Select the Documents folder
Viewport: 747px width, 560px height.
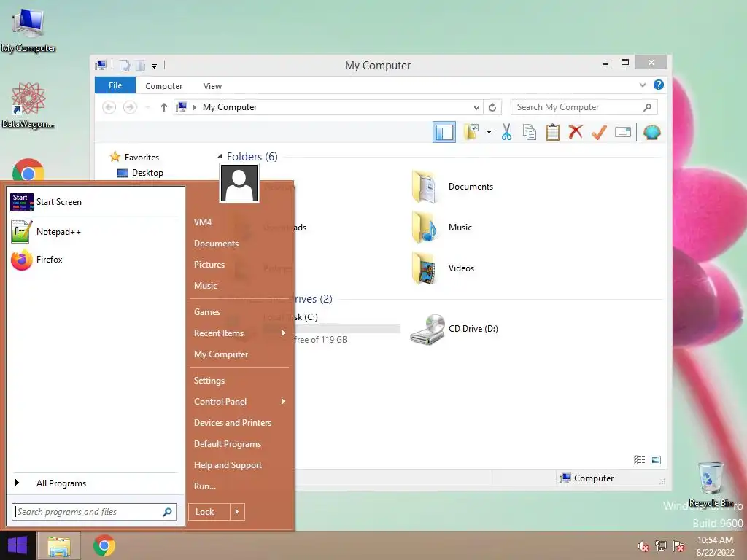(452, 187)
